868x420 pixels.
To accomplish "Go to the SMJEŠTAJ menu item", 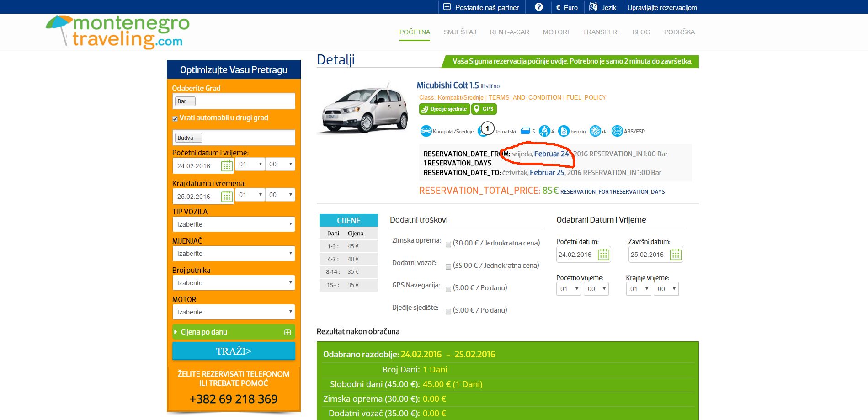I will (460, 32).
